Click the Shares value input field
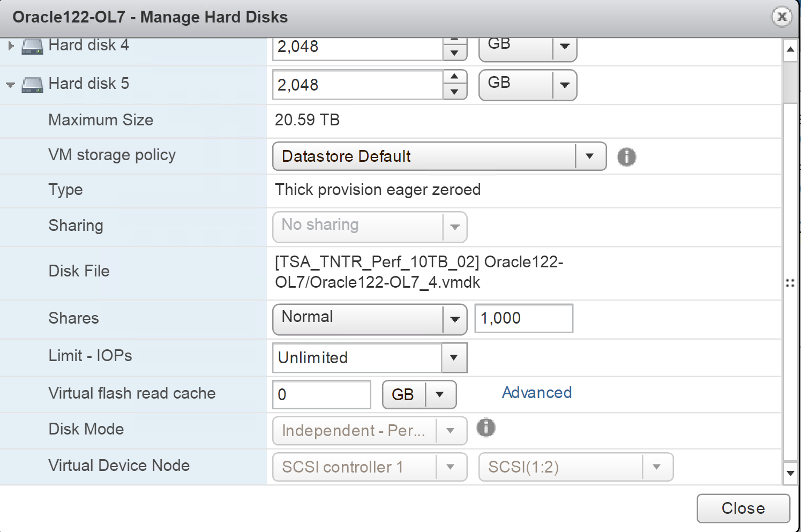This screenshot has width=801, height=532. [523, 318]
